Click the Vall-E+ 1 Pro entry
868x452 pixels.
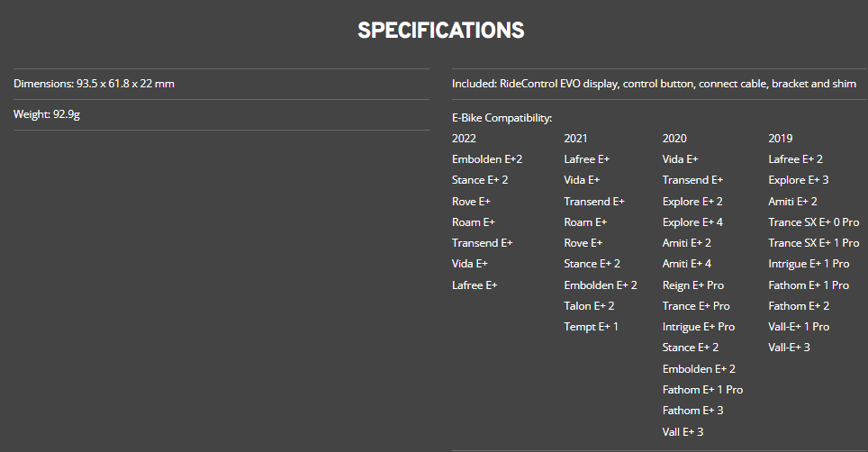(x=799, y=327)
